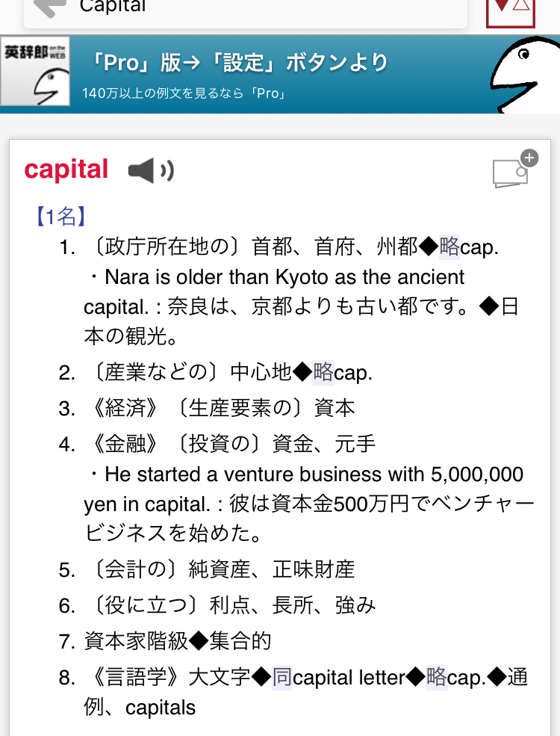This screenshot has width=560, height=736.
Task: Tap the capital letter synonym text
Action: 349,678
